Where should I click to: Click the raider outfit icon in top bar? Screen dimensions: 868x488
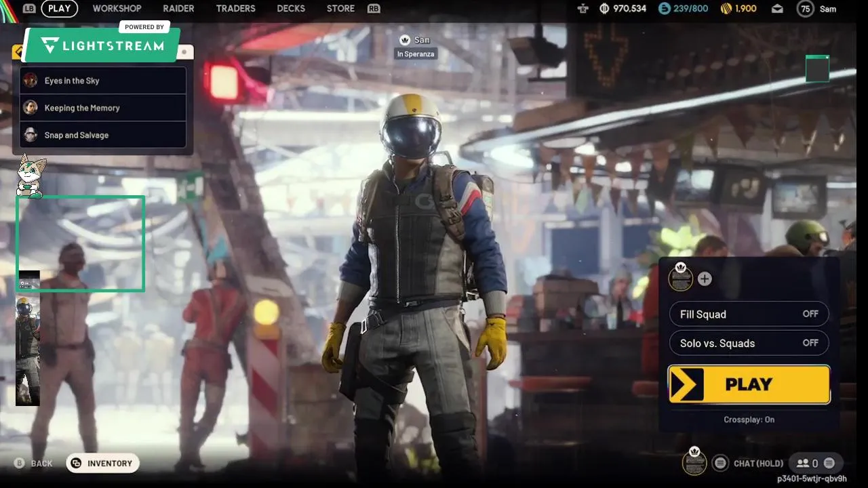583,9
